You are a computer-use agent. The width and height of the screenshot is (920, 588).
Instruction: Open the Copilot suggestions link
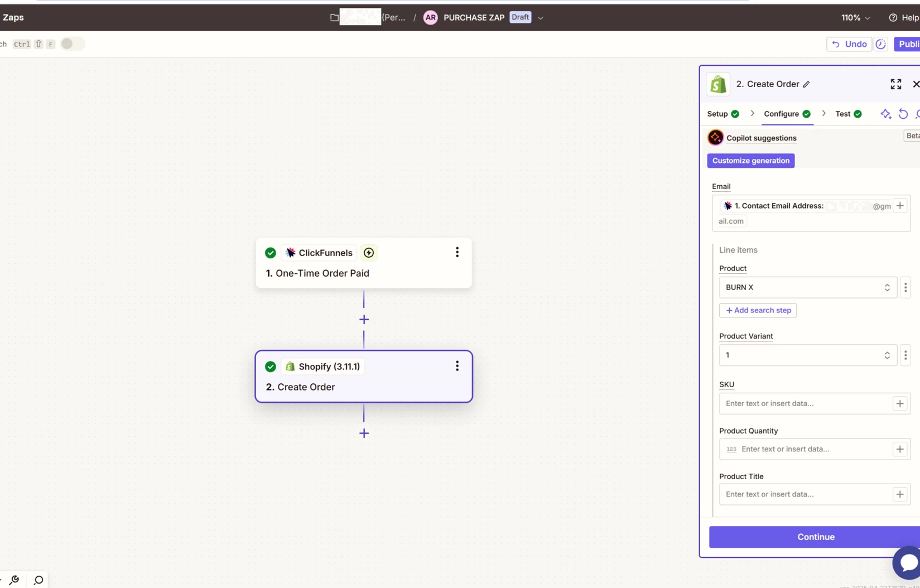tap(761, 138)
